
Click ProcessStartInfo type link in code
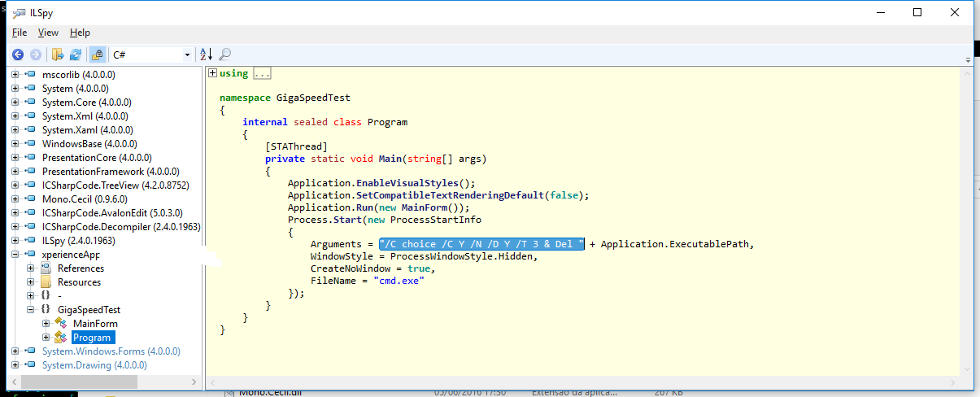[436, 220]
